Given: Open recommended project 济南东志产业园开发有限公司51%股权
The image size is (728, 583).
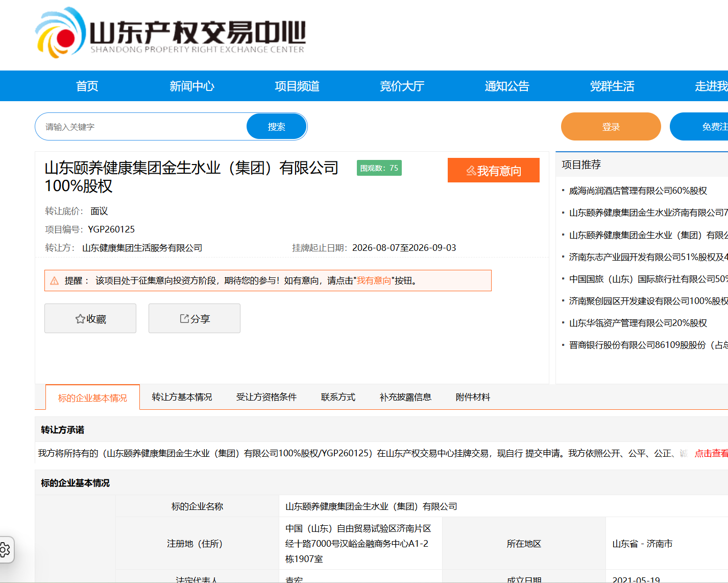Looking at the screenshot, I should pos(648,257).
